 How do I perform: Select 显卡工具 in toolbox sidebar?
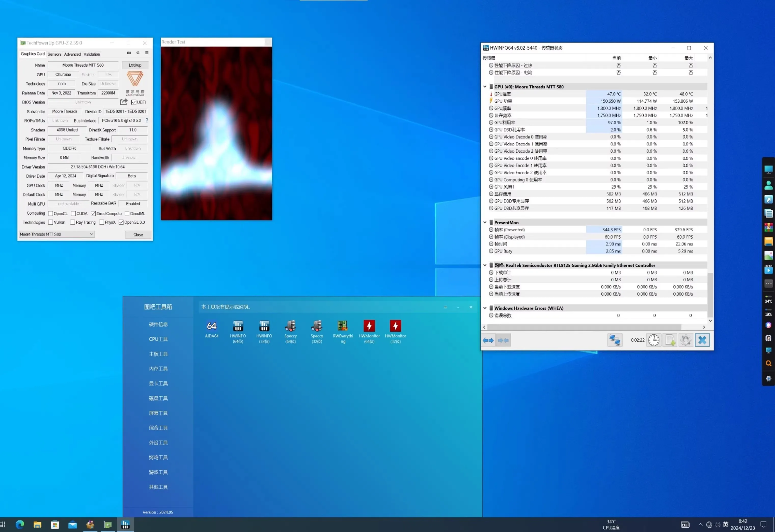[158, 384]
